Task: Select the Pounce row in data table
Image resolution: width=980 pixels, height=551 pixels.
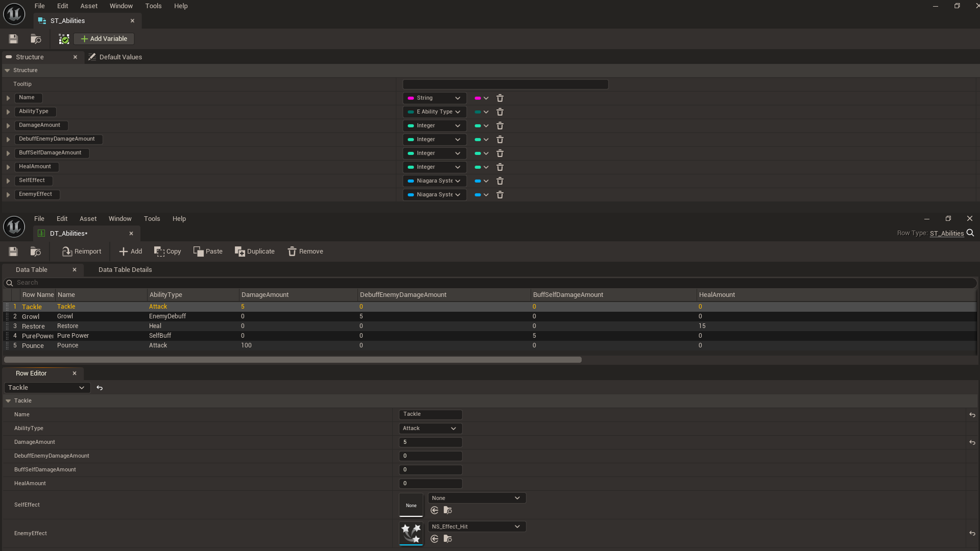Action: tap(33, 346)
